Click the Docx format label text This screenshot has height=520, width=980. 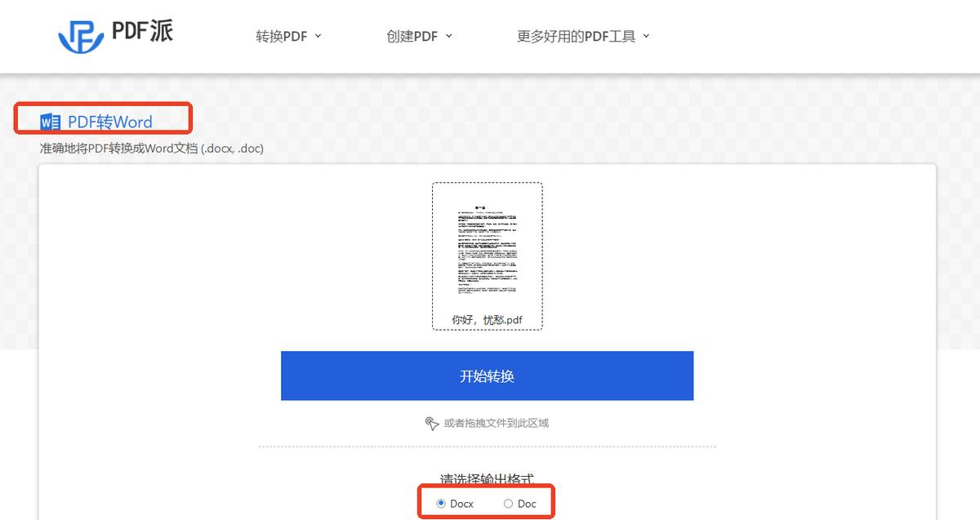click(x=461, y=504)
